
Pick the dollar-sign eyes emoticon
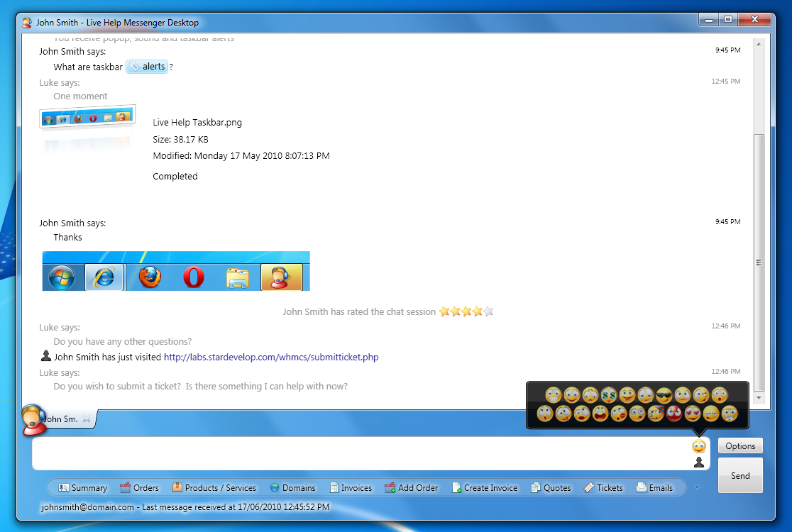pyautogui.click(x=609, y=395)
